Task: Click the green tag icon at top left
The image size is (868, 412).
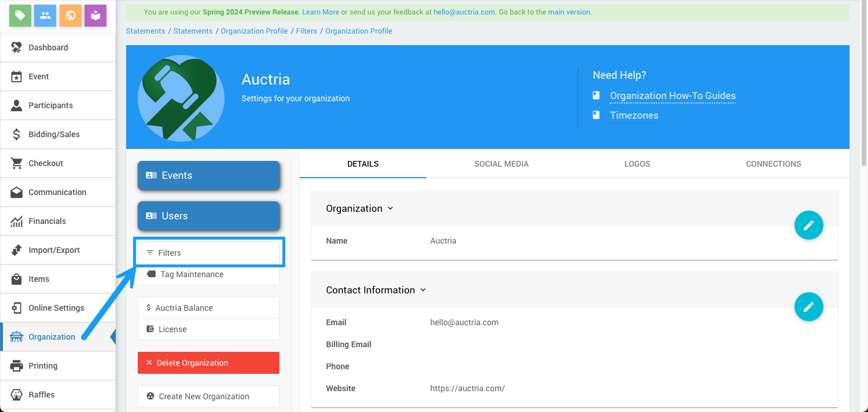Action: pos(20,16)
